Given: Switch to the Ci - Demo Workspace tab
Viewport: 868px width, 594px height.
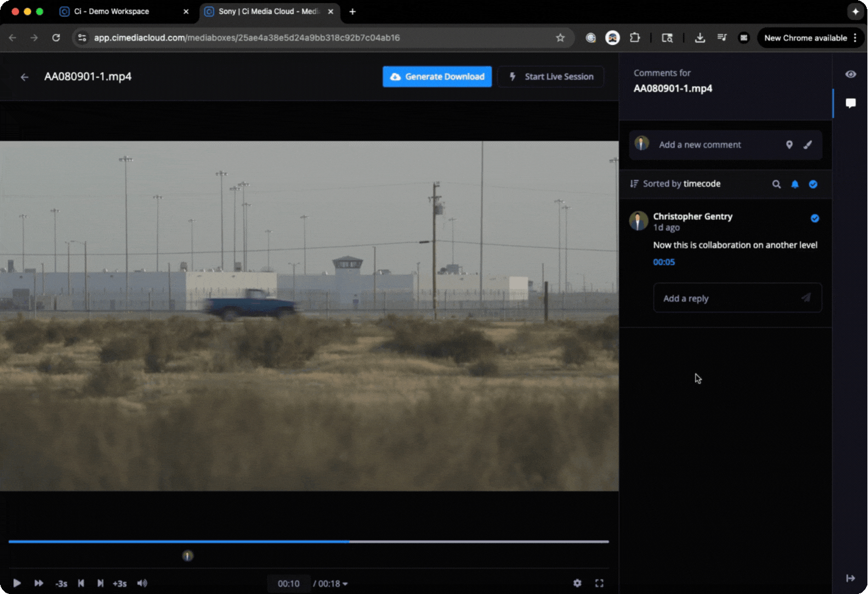Looking at the screenshot, I should coord(124,12).
